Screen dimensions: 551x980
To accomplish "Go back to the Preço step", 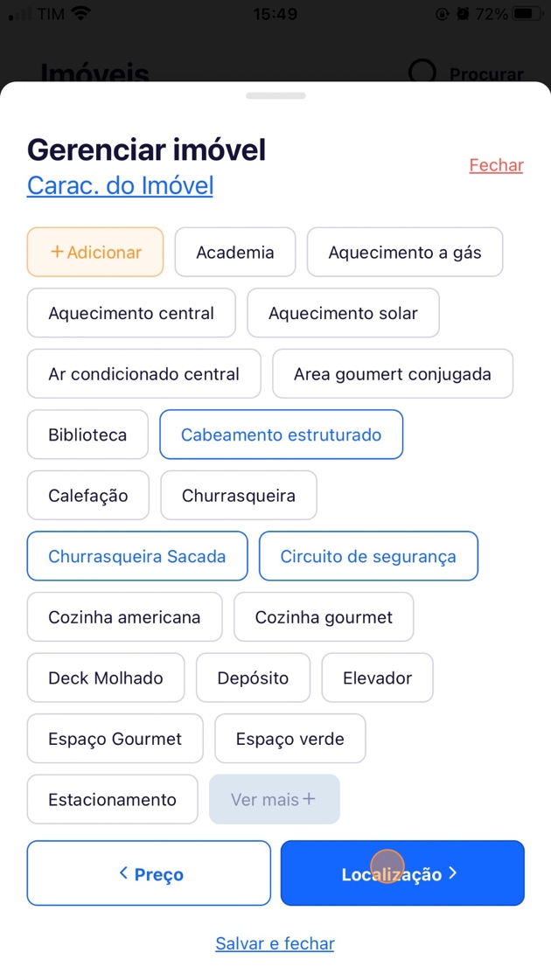I will [x=149, y=873].
